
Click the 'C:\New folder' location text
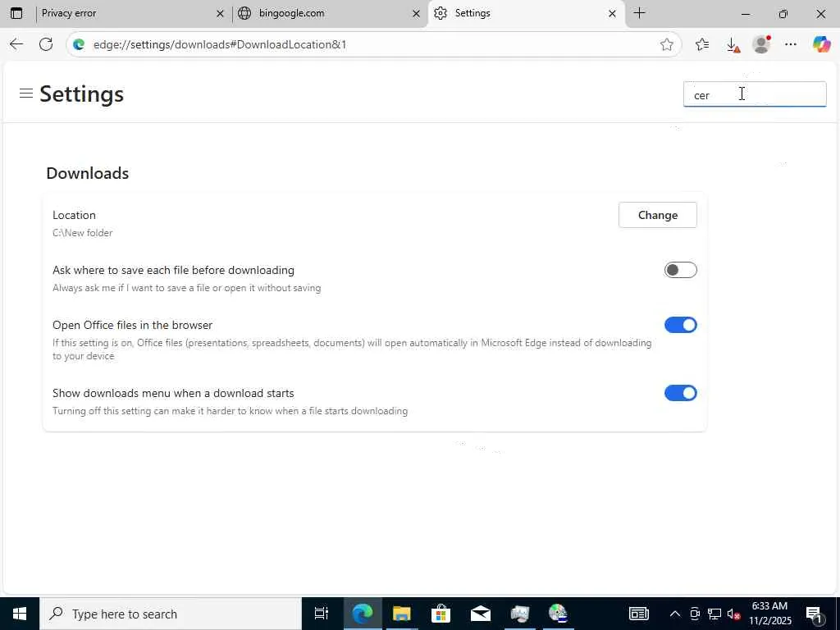pos(83,233)
